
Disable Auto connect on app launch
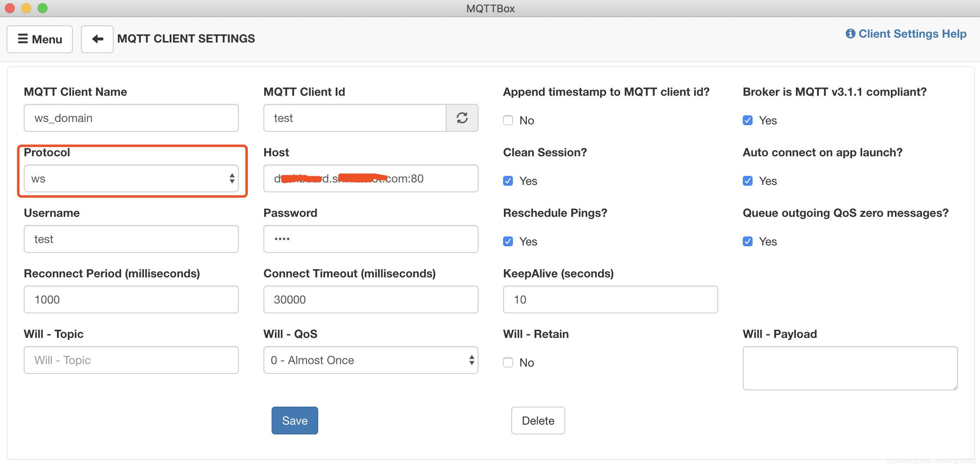[748, 181]
